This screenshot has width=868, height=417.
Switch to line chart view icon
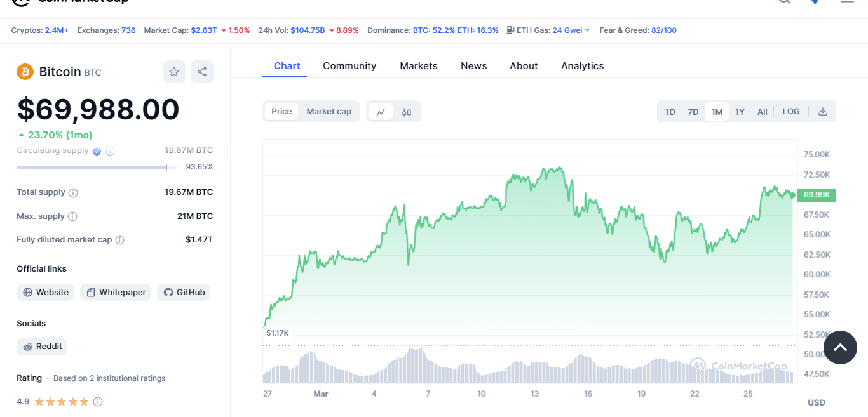pos(381,112)
